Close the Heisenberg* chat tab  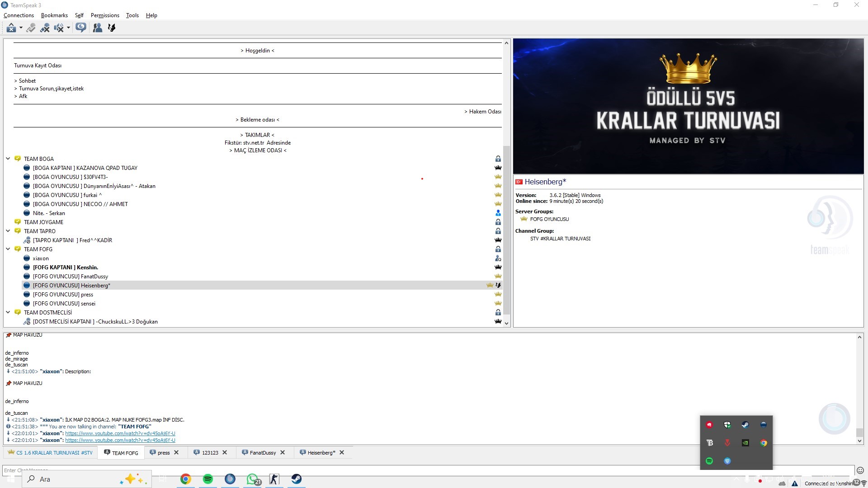point(342,452)
